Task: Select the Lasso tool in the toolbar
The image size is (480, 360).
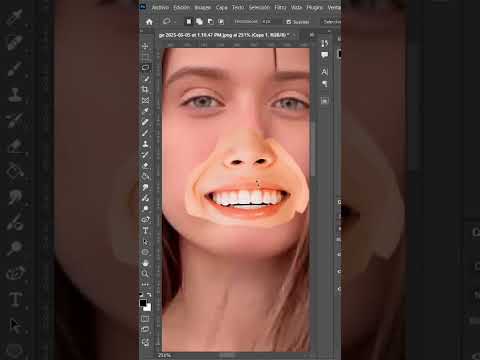Action: pyautogui.click(x=145, y=68)
